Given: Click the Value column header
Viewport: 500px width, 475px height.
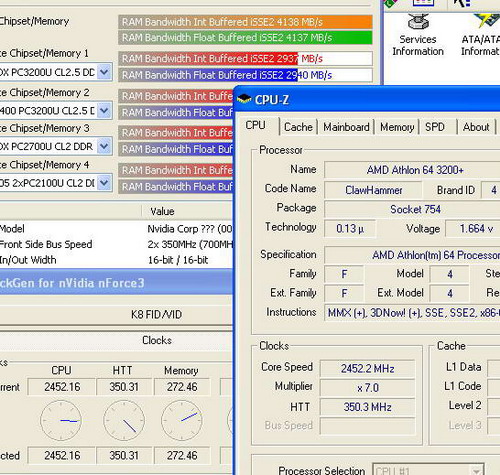Looking at the screenshot, I should 187,211.
